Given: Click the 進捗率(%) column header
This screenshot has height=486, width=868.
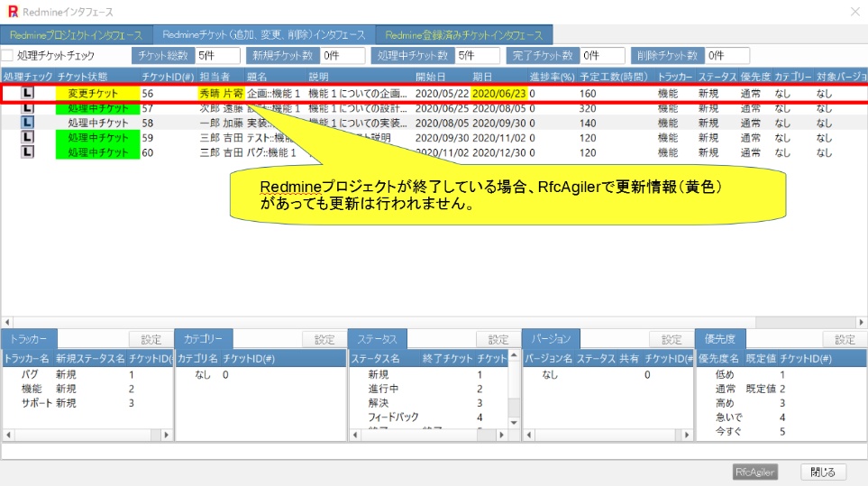Looking at the screenshot, I should click(552, 77).
